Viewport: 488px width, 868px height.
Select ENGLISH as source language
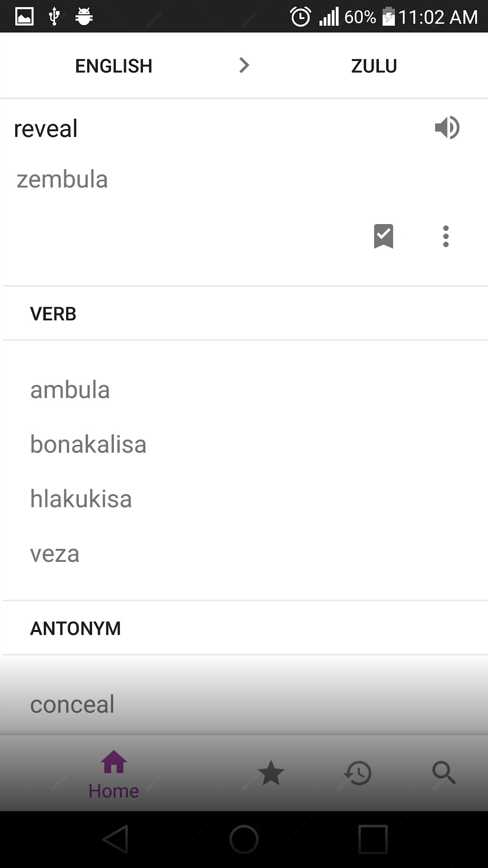tap(114, 66)
